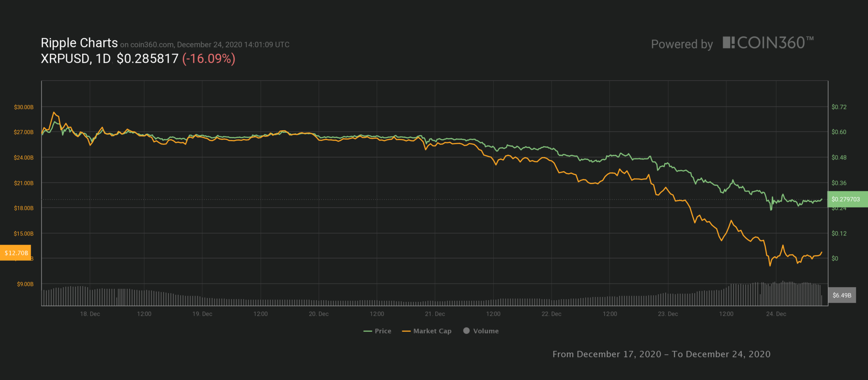Click the $18.00B market cap axis label
The width and height of the screenshot is (868, 380).
24,208
